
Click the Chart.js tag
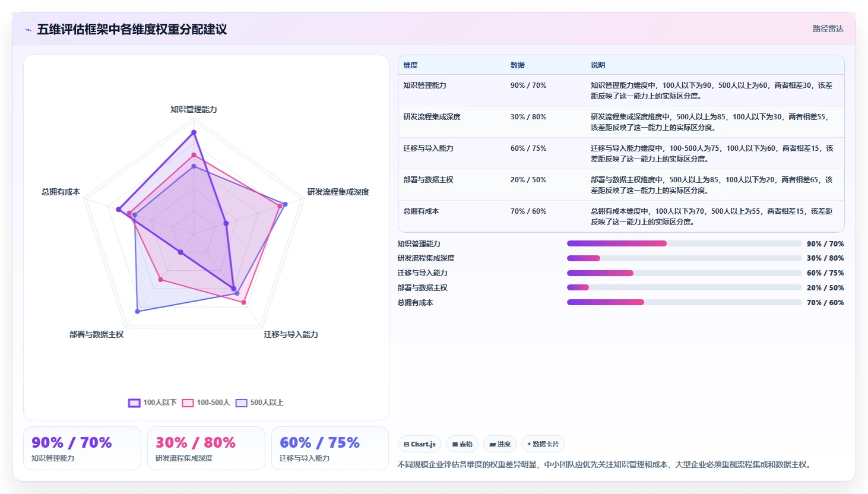coord(420,444)
